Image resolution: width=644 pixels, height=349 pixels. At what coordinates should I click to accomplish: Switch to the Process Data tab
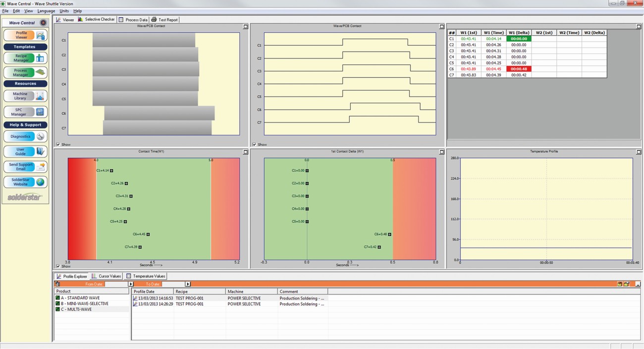[133, 20]
